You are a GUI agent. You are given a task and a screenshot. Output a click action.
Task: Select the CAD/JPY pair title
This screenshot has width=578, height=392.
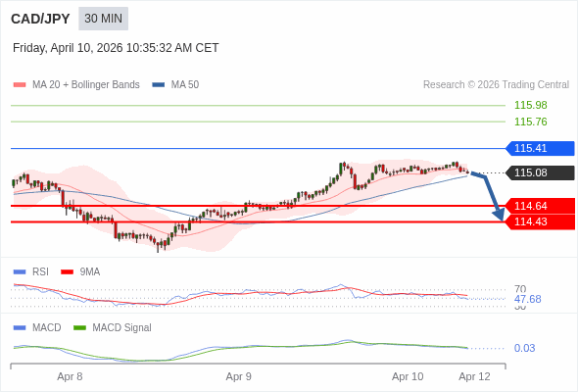40,19
